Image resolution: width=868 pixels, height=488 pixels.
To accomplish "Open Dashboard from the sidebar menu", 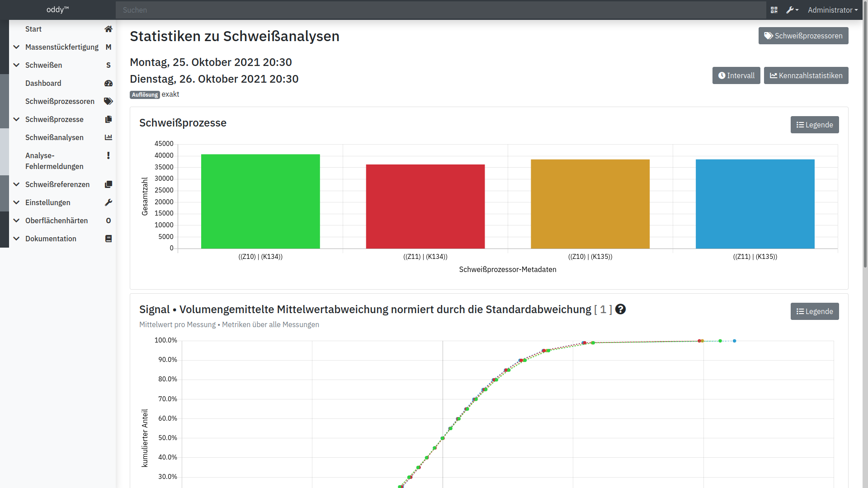I will click(43, 83).
